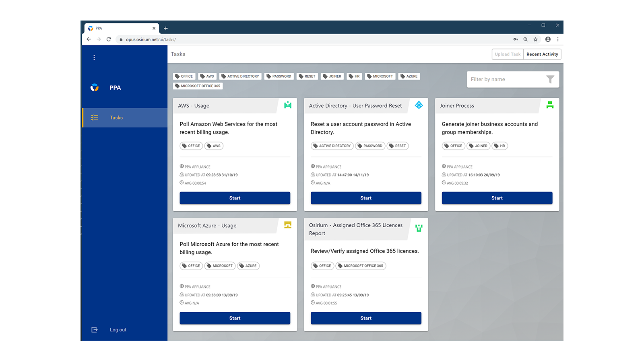
Task: Filter by JOINER tag at top
Action: tap(332, 76)
